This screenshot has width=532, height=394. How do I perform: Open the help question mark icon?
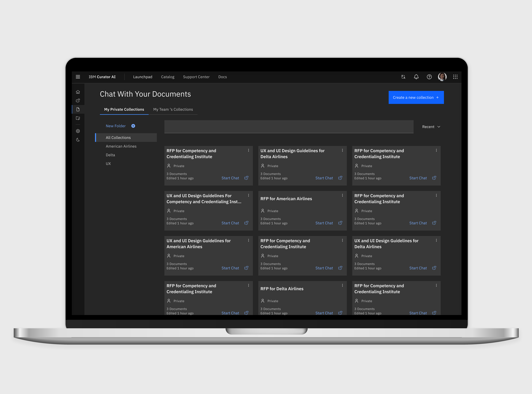point(429,77)
